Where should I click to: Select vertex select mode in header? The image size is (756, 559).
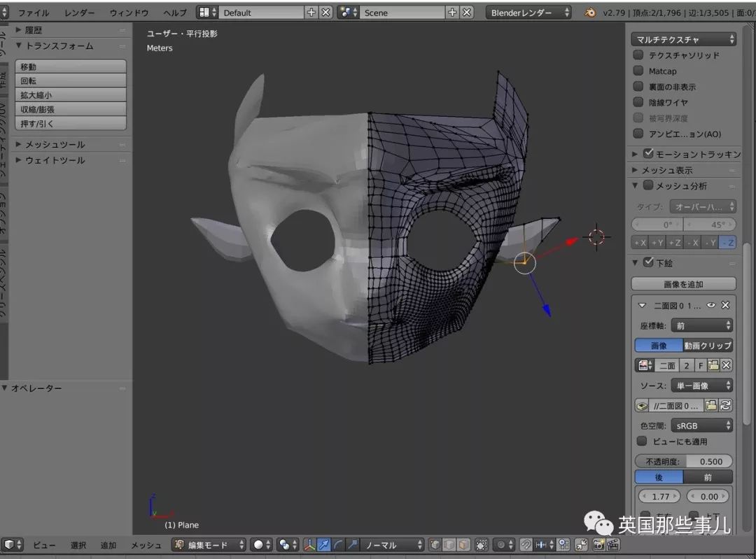pos(433,544)
